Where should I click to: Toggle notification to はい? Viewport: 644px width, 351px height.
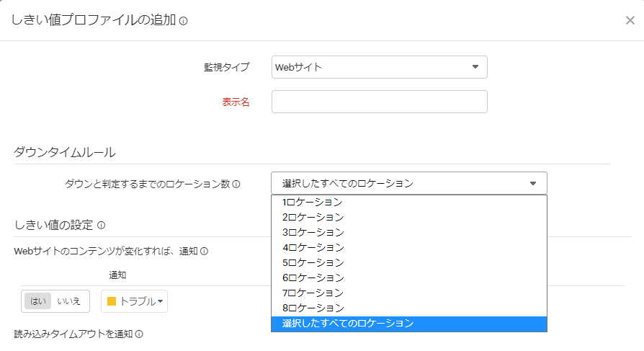[37, 301]
